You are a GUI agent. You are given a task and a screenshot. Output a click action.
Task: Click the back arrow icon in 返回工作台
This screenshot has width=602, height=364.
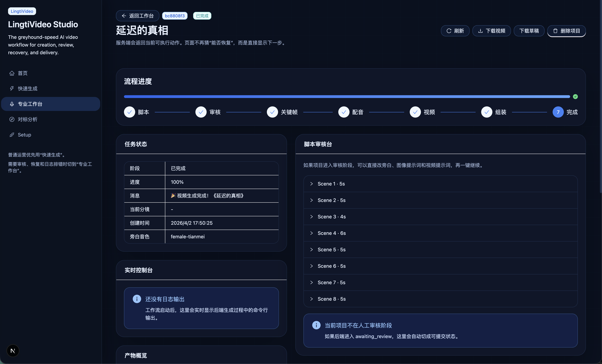coord(124,16)
